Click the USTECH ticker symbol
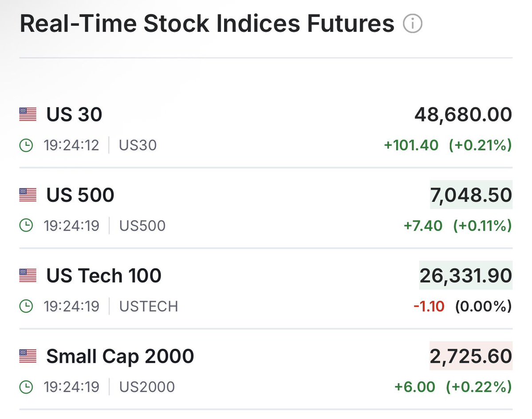532x419 pixels. click(149, 306)
